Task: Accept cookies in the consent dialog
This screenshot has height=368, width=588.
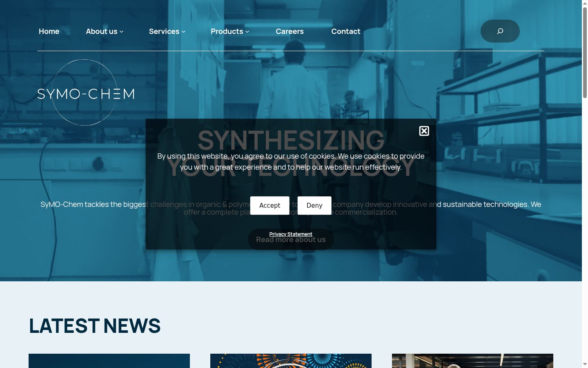Action: (270, 205)
